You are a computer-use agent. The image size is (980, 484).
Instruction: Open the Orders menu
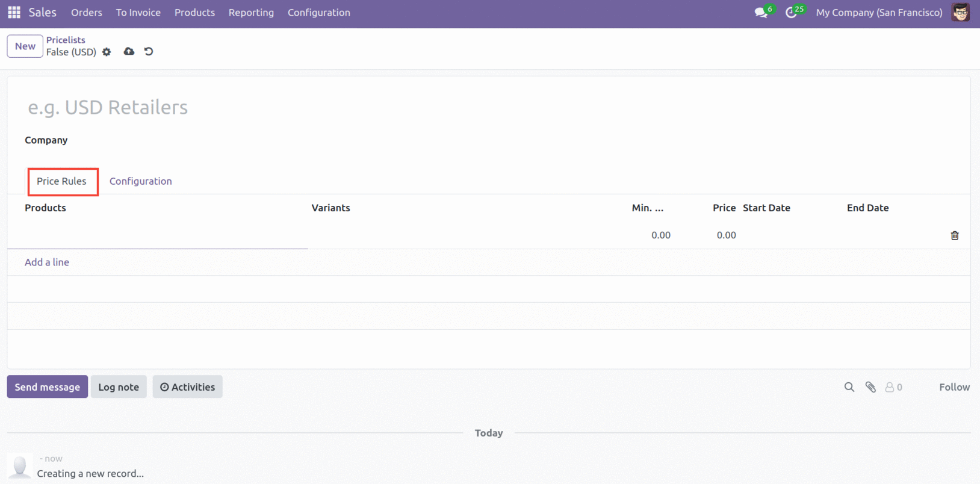coord(87,13)
